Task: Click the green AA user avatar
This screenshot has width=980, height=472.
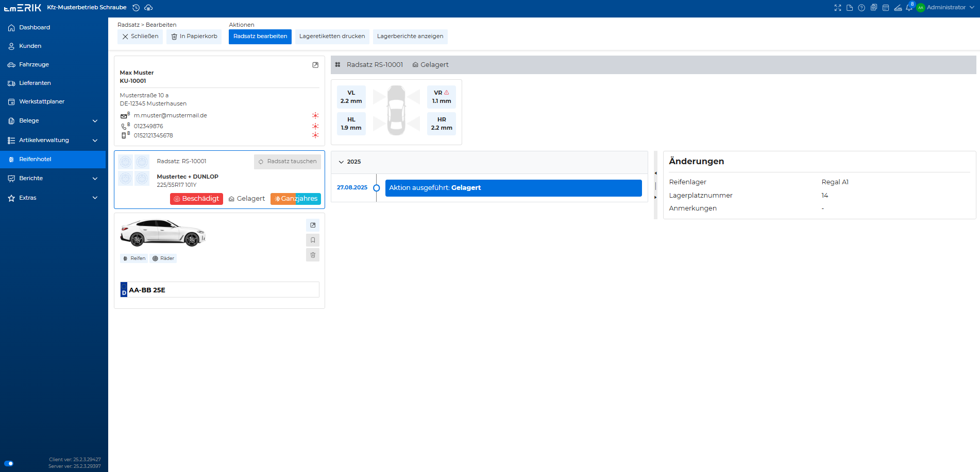Action: pyautogui.click(x=921, y=8)
